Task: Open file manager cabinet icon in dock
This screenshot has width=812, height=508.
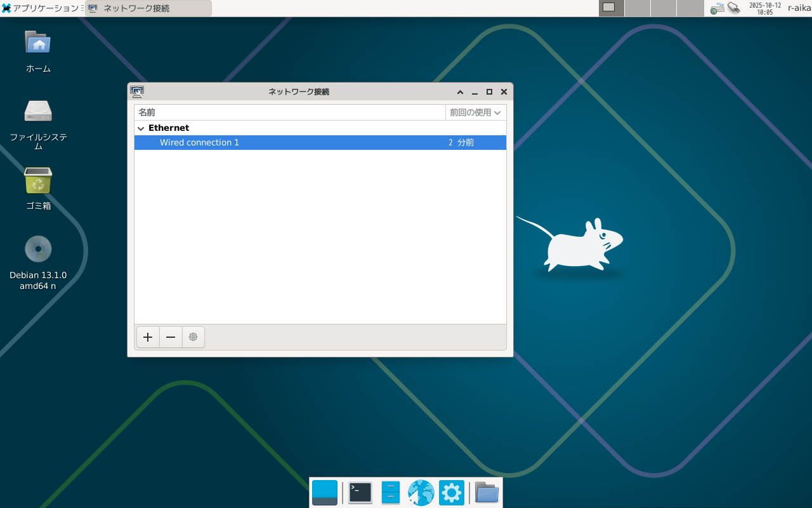Action: tap(391, 493)
